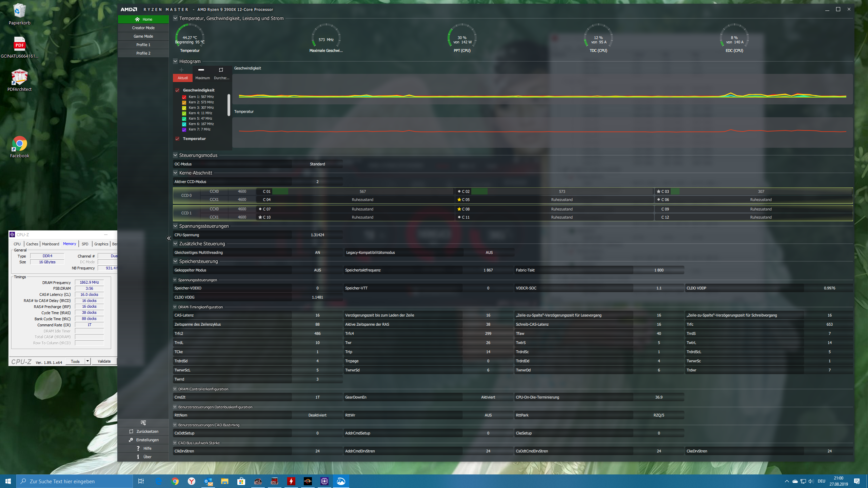Click the Über info icon
Screen dimensions: 868x488
coord(138,457)
